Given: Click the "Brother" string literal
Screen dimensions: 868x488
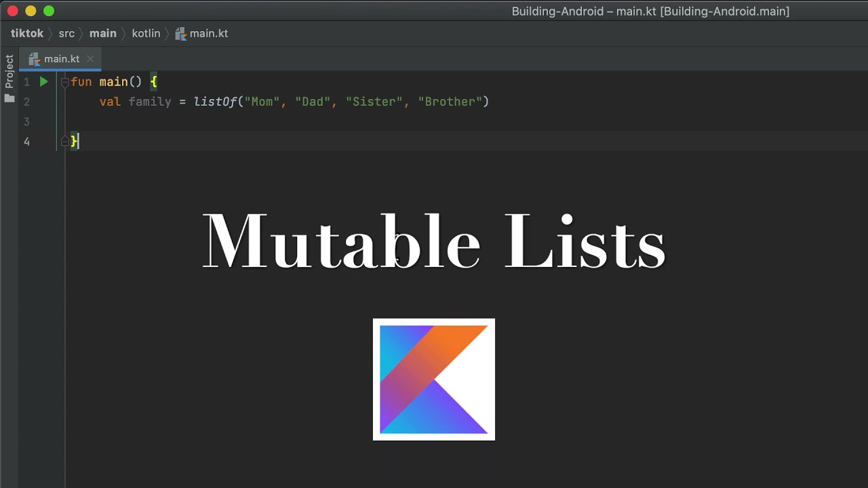Looking at the screenshot, I should 450,102.
